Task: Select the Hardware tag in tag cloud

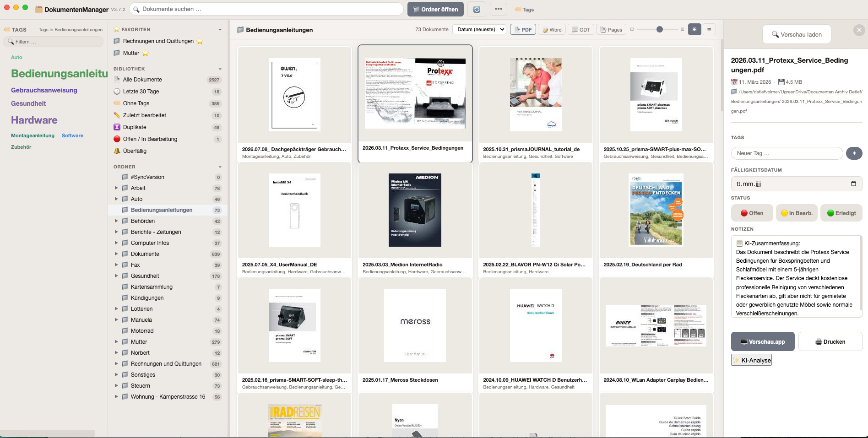Action: coord(34,120)
